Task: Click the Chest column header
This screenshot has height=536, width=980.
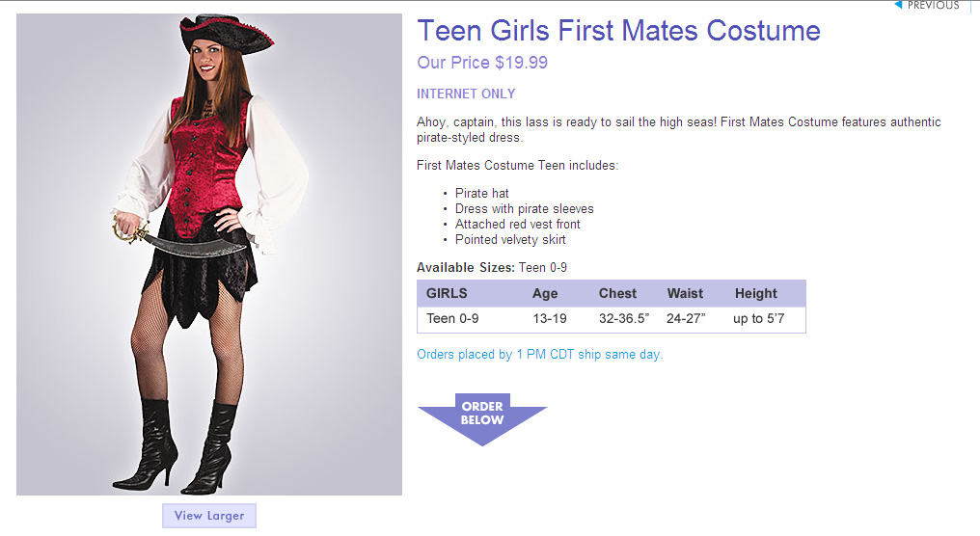Action: tap(617, 293)
